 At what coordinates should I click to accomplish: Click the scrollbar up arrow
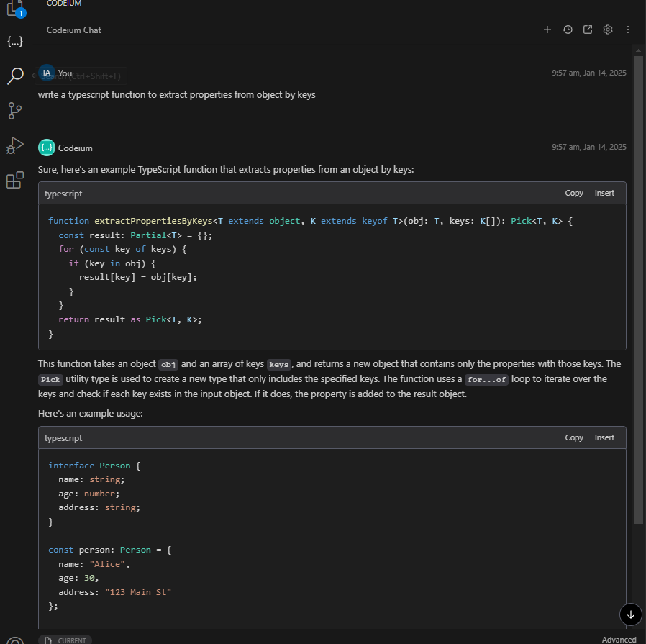(638, 49)
